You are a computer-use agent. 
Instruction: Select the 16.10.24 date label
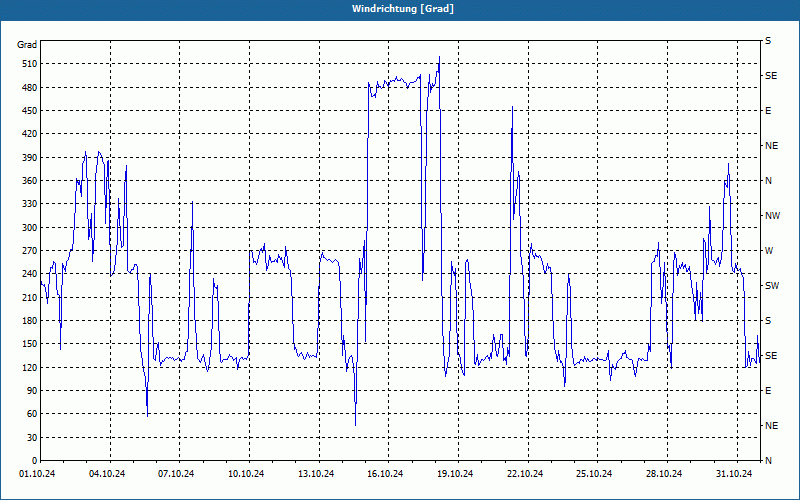coord(385,474)
